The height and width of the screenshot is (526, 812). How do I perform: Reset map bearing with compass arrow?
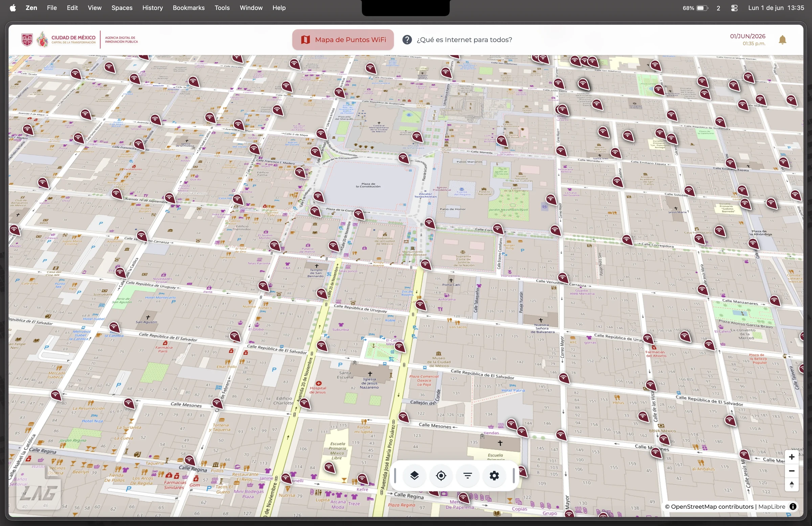click(791, 484)
